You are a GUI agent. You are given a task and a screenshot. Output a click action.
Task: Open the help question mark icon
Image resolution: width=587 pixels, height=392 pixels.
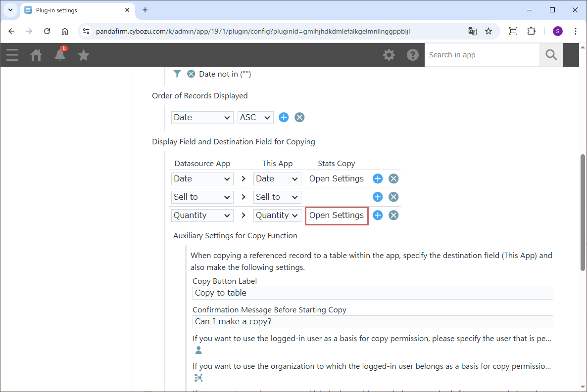tap(413, 55)
